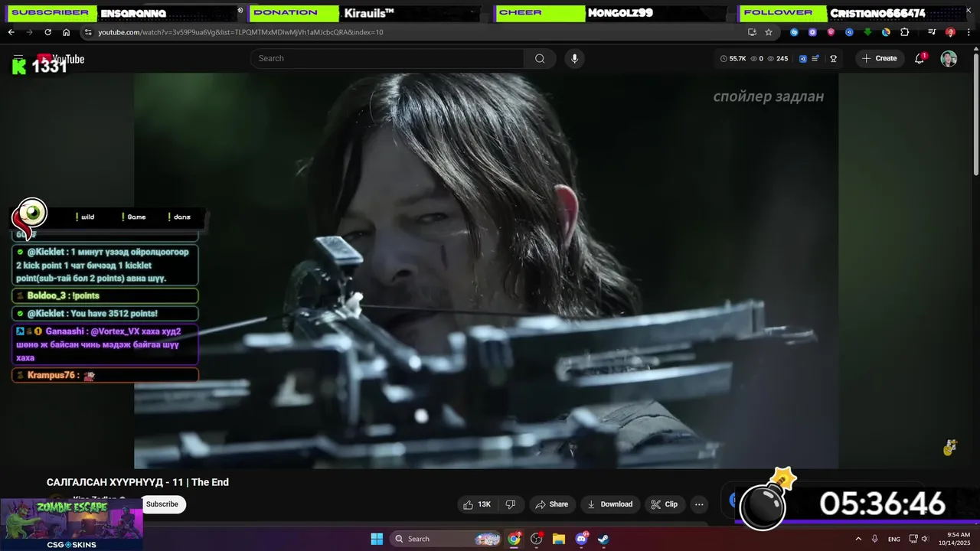Screen dimensions: 980x551
Task: Click the taskbar microphone icon
Action: pyautogui.click(x=875, y=539)
